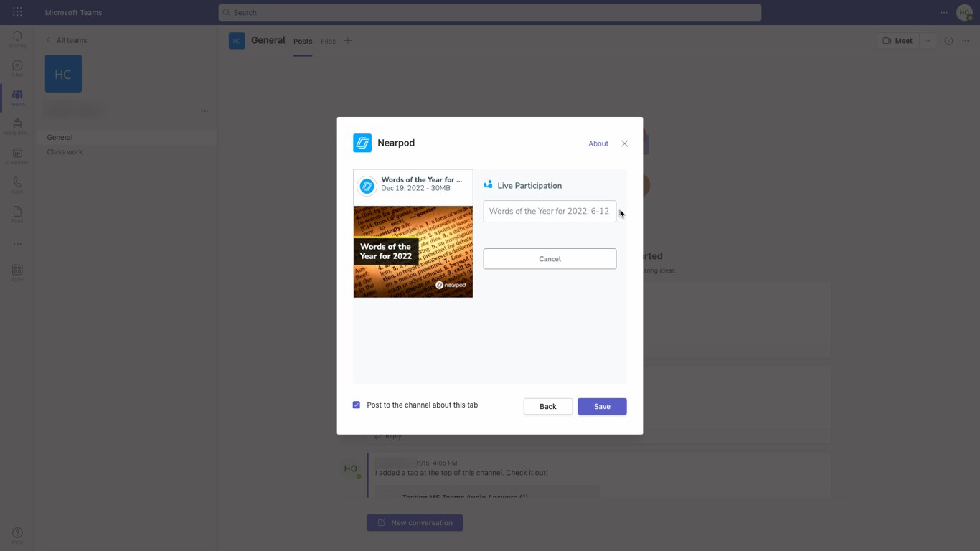The height and width of the screenshot is (551, 980).
Task: Click the Cancel button
Action: click(x=550, y=259)
